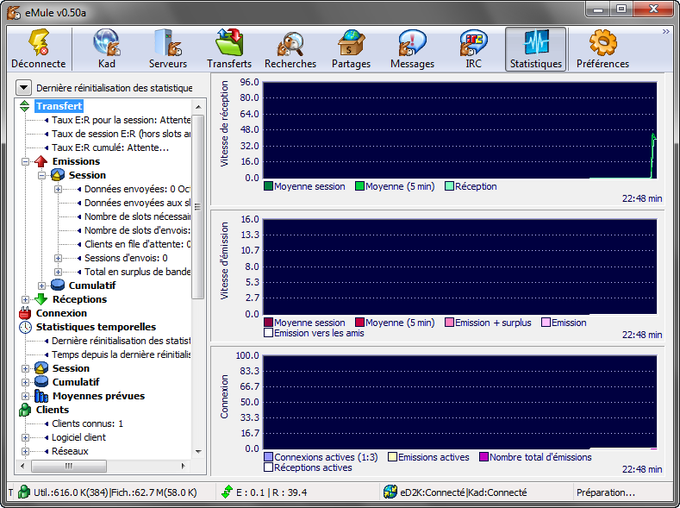
Task: Collapse the Session branch under Emissions
Action: [x=42, y=176]
